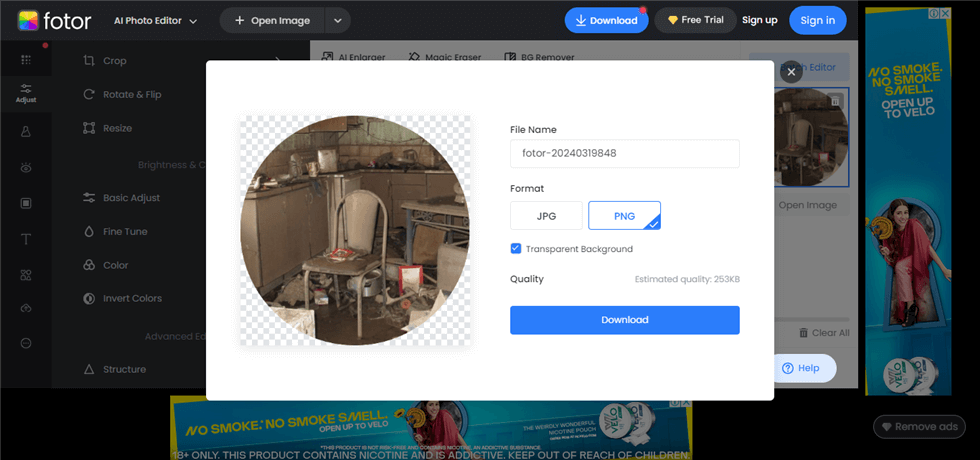Select the image thumbnail in right panel

tap(811, 138)
